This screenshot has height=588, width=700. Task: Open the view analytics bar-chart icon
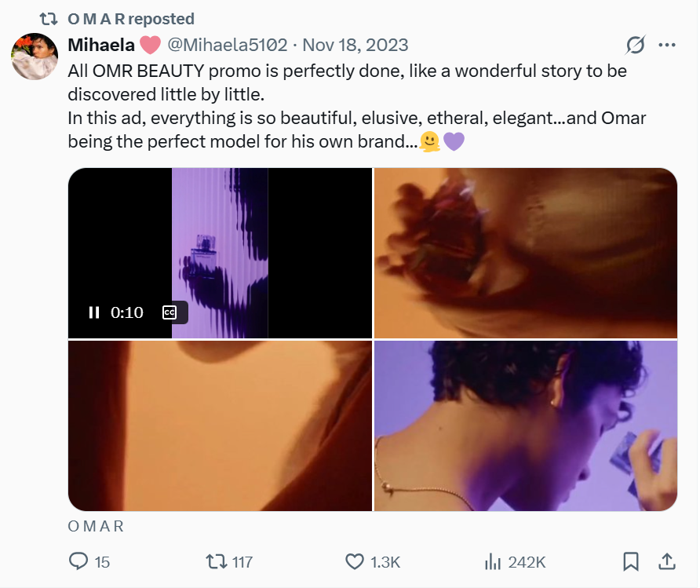[x=494, y=561]
